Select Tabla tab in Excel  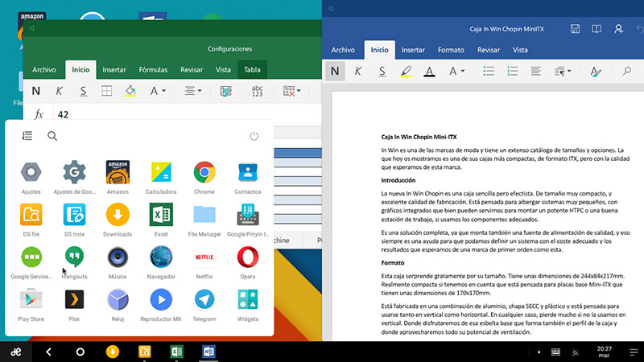coord(252,69)
